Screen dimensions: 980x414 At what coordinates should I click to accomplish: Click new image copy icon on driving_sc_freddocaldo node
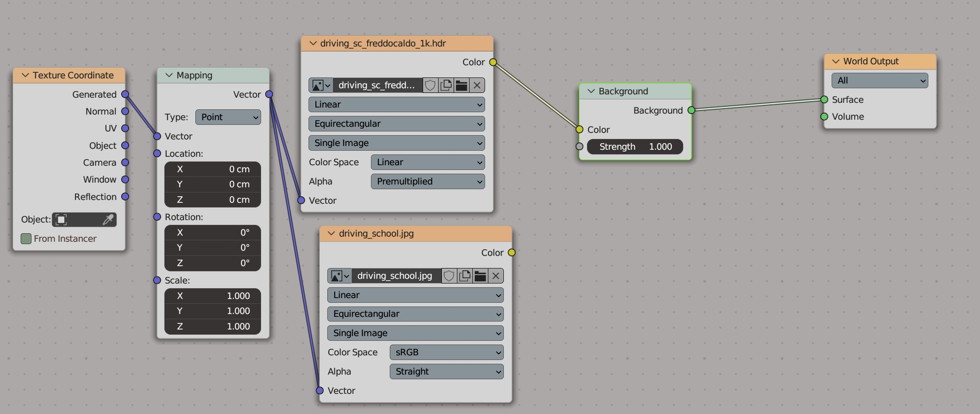[x=446, y=85]
